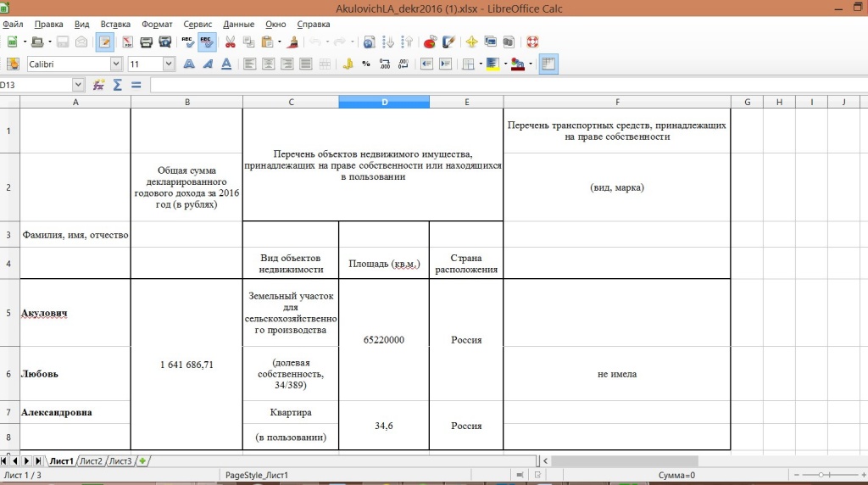Expand background color palette arrow

pyautogui.click(x=505, y=64)
